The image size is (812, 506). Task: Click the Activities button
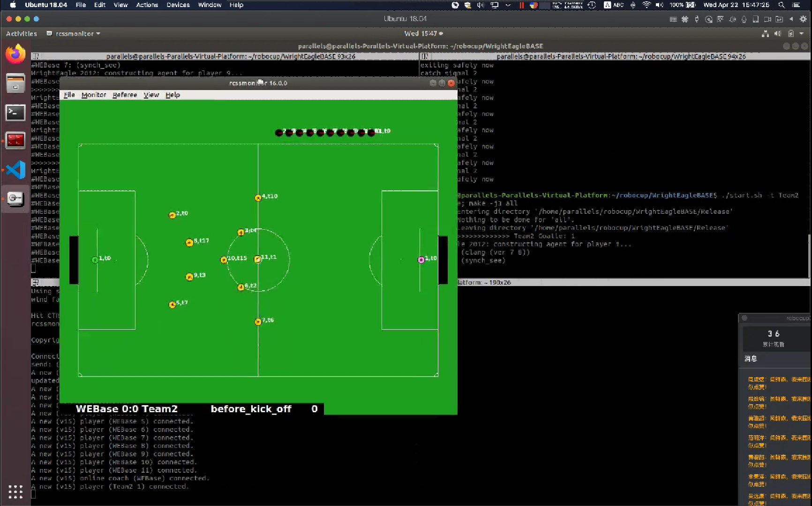[21, 34]
